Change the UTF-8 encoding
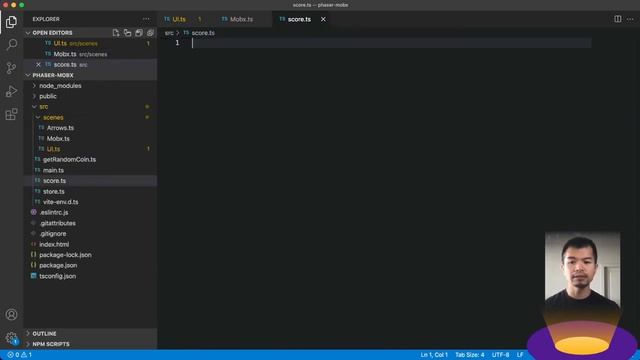Screen dimensions: 640x360 500,355
